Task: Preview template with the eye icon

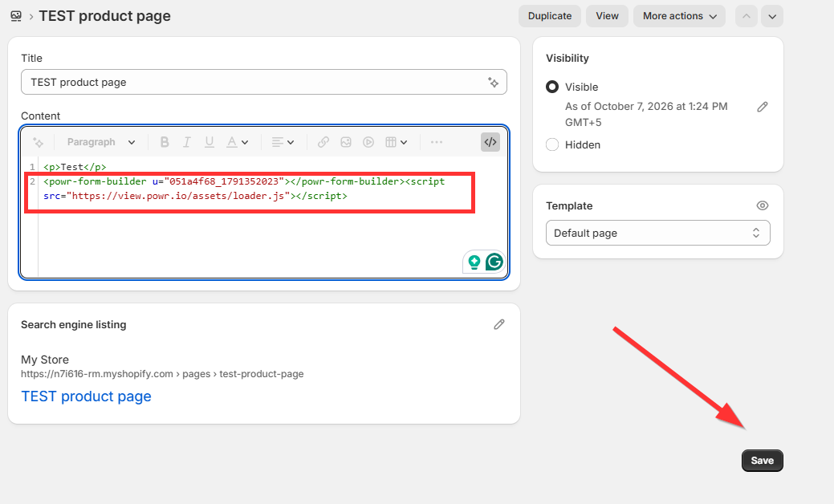Action: coord(763,205)
